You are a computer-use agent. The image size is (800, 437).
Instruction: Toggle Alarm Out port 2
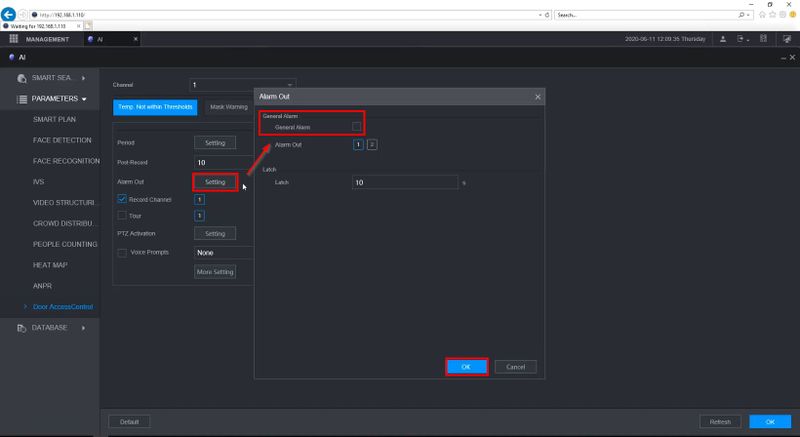click(x=372, y=145)
